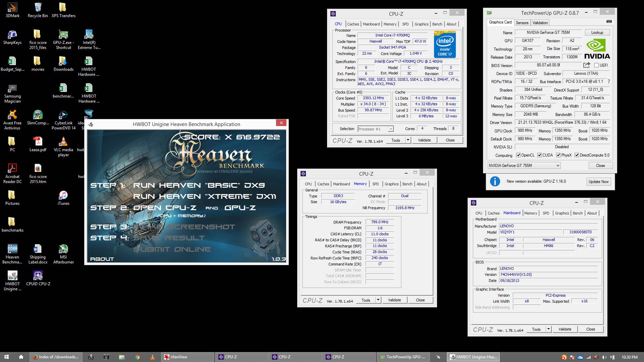Switch to SPD tab in CPU-Z Memory window
This screenshot has width=644, height=362.
click(x=375, y=184)
